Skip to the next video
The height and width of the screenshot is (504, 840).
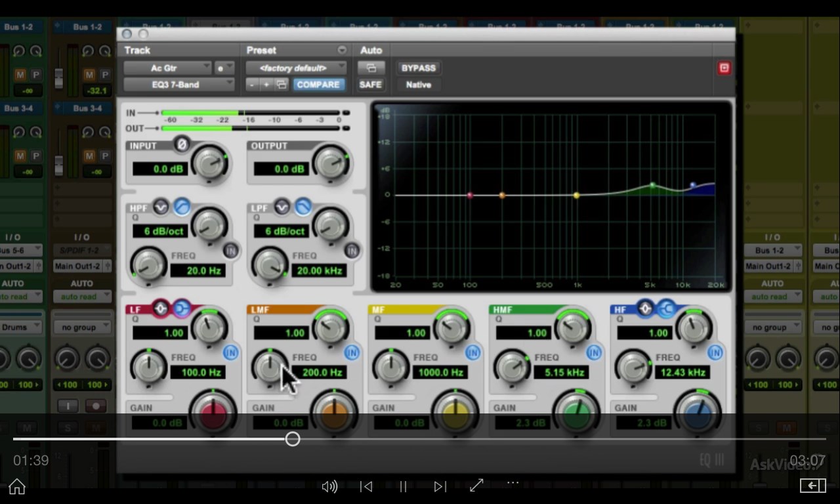point(440,486)
